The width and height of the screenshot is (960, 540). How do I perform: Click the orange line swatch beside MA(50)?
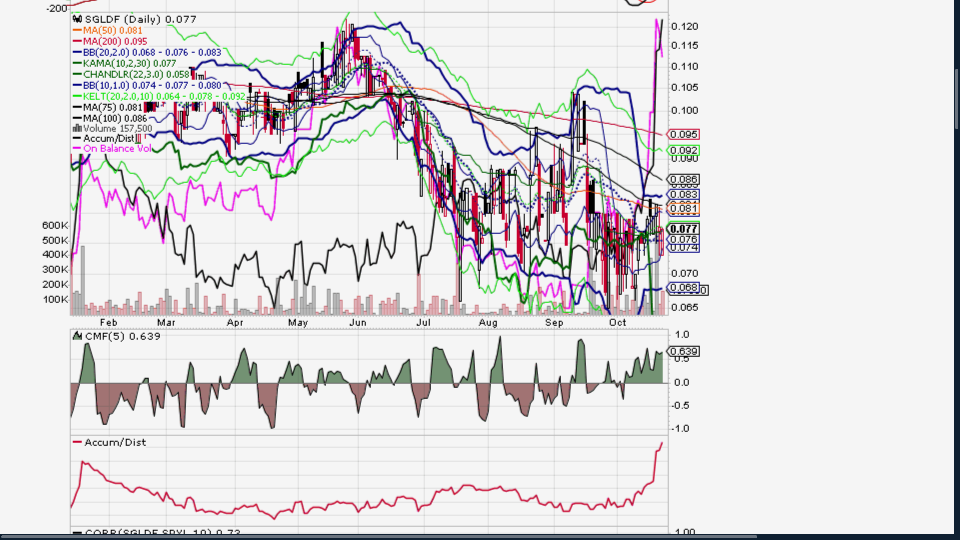point(77,31)
